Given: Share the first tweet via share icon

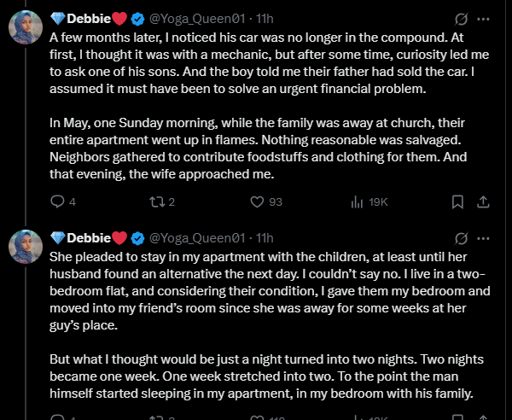Looking at the screenshot, I should pyautogui.click(x=482, y=202).
